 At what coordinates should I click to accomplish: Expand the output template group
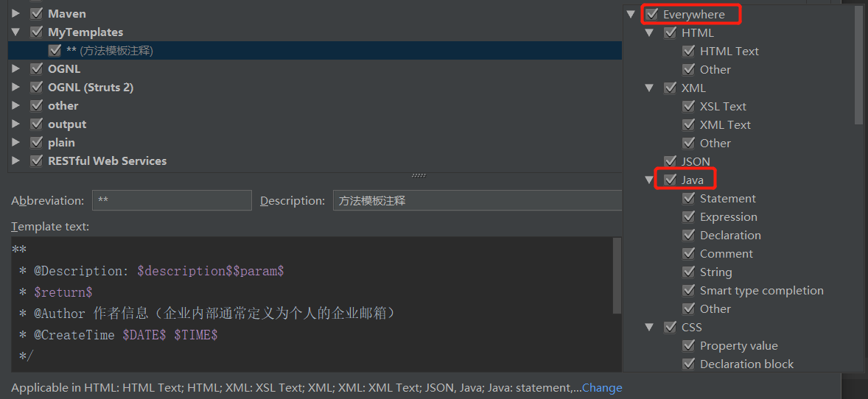click(15, 124)
